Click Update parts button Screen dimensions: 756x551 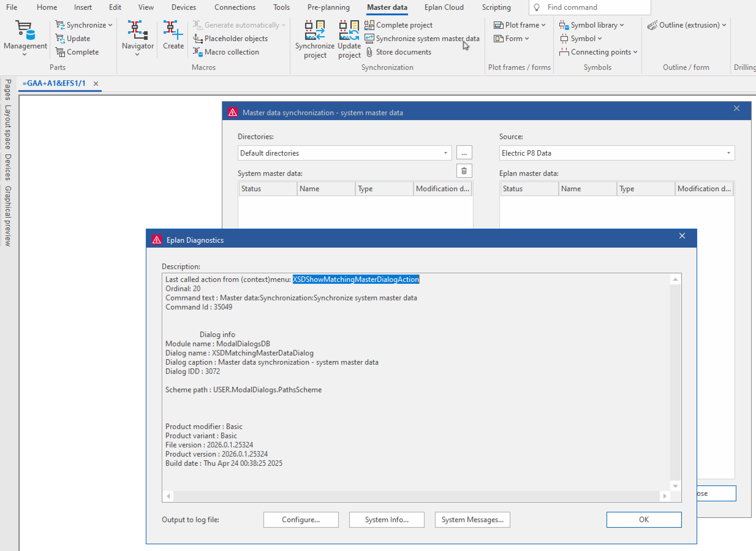pyautogui.click(x=73, y=38)
